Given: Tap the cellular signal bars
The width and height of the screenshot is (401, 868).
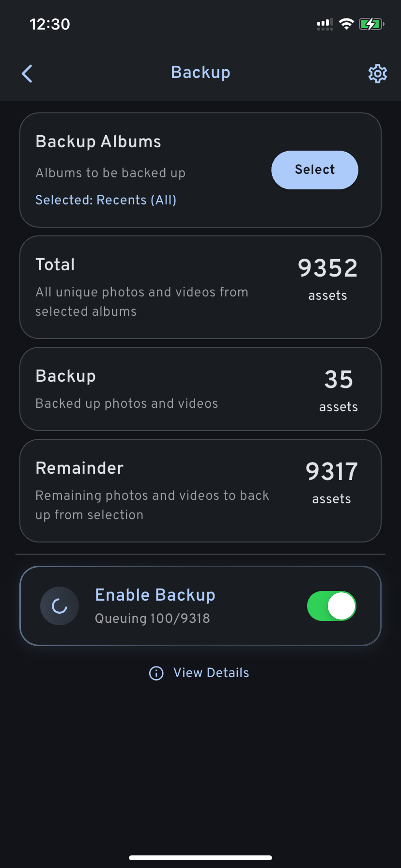Looking at the screenshot, I should point(324,24).
